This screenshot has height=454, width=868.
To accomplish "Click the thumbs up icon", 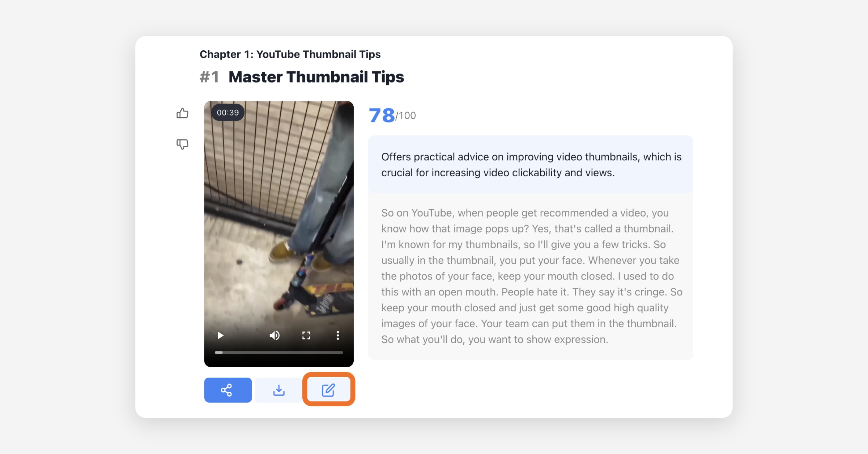I will point(182,113).
